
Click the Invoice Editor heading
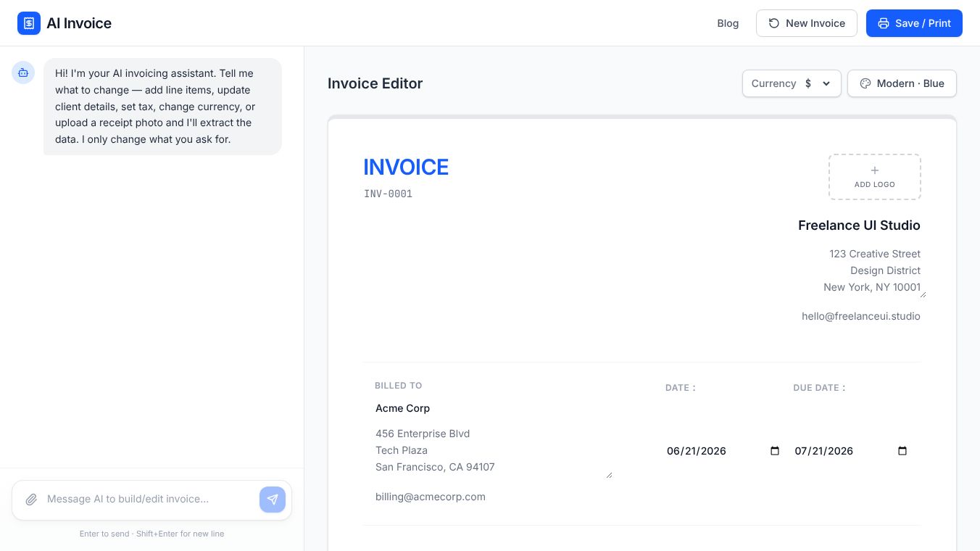tap(375, 83)
